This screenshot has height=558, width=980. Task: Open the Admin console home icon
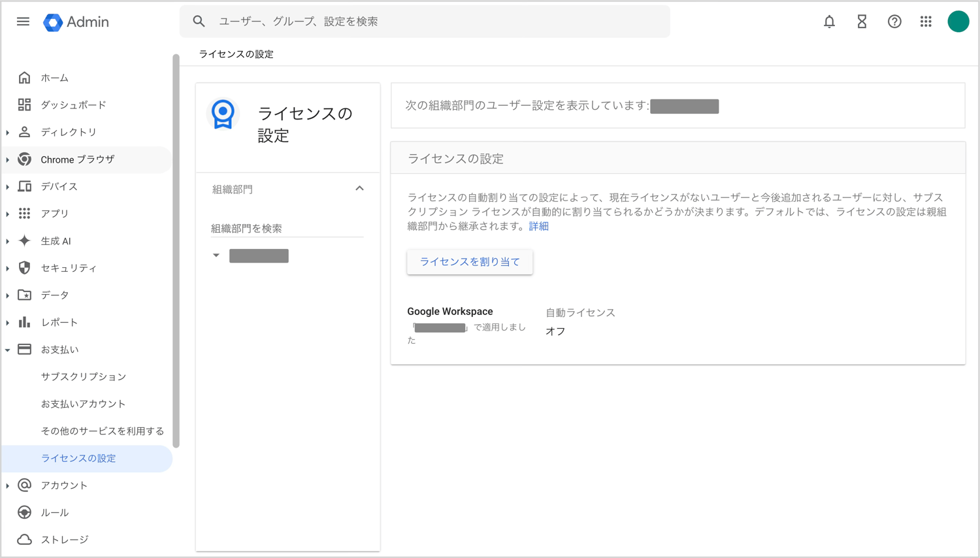(24, 77)
